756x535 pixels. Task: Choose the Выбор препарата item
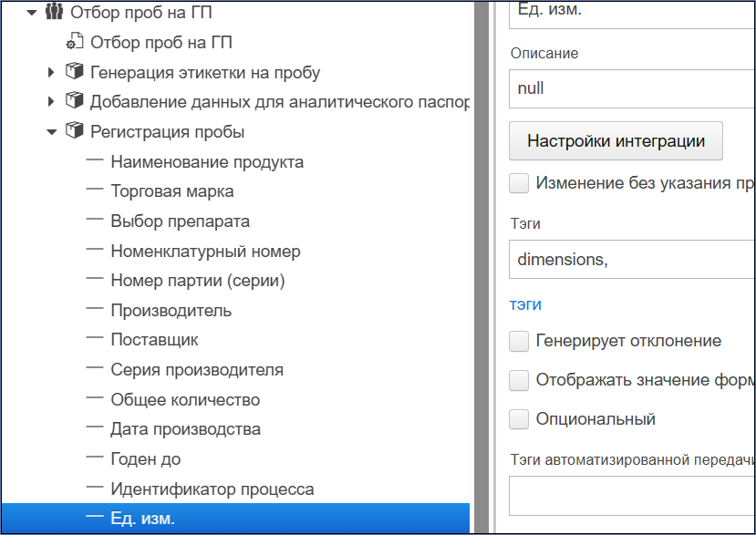click(180, 221)
